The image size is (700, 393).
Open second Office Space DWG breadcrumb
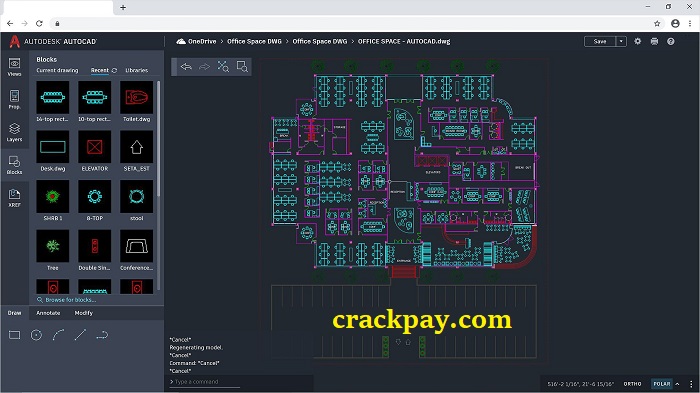point(320,41)
